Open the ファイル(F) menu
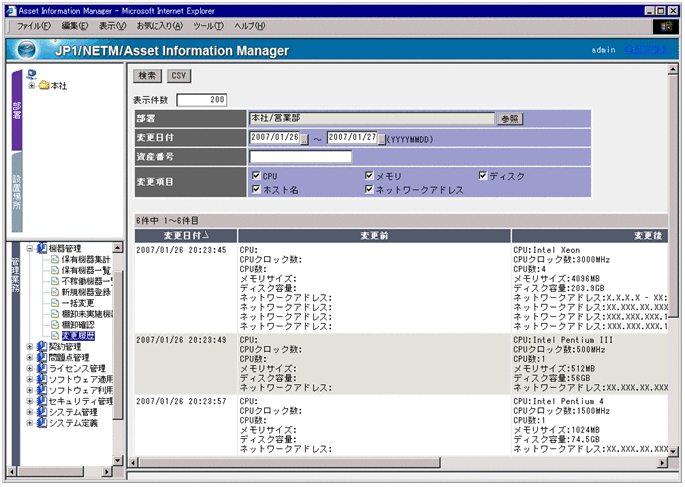 click(x=35, y=24)
